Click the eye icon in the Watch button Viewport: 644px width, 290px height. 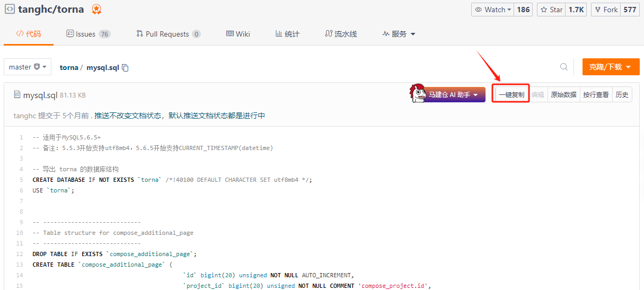pos(478,10)
